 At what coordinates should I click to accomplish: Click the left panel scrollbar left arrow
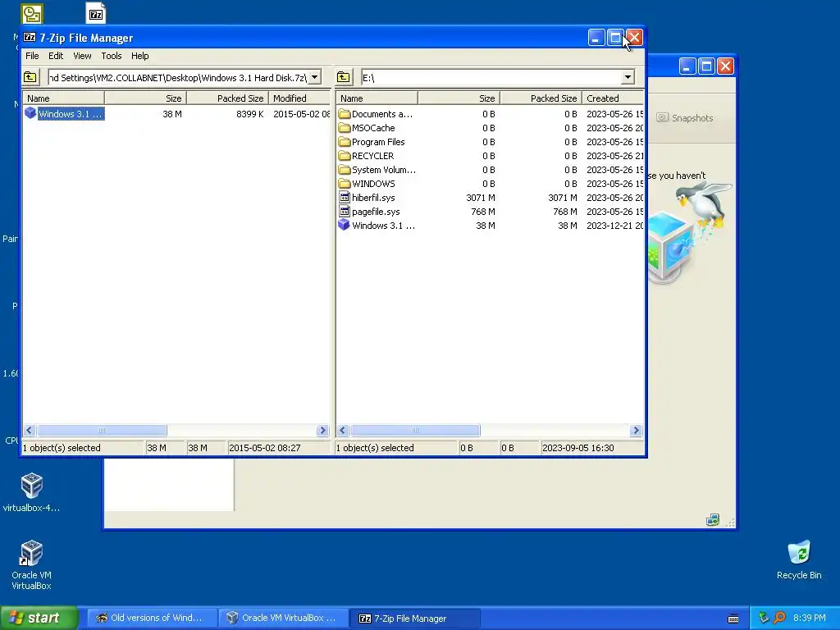(x=30, y=430)
